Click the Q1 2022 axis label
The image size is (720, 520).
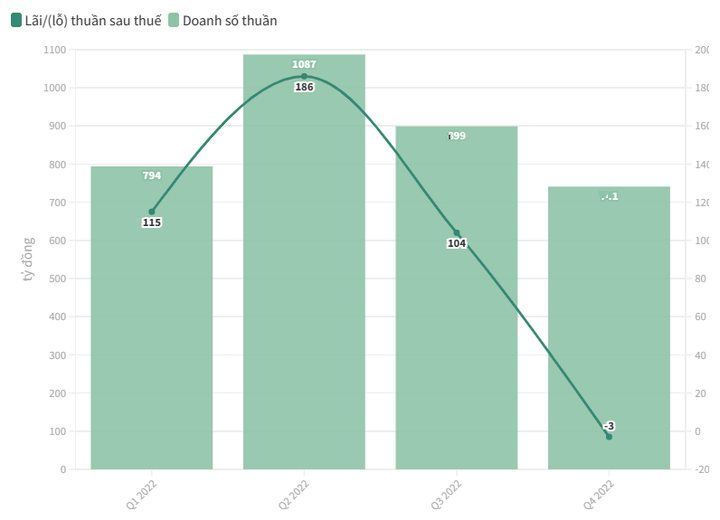[x=140, y=494]
